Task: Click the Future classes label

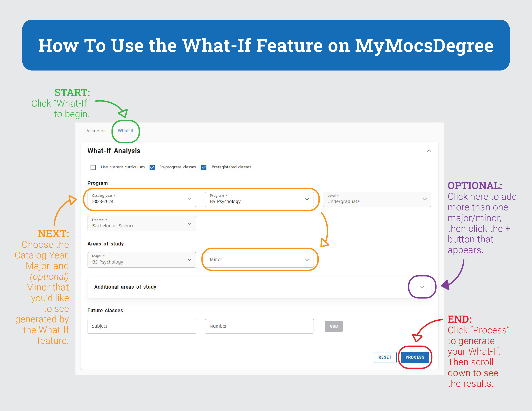Action: 105,310
